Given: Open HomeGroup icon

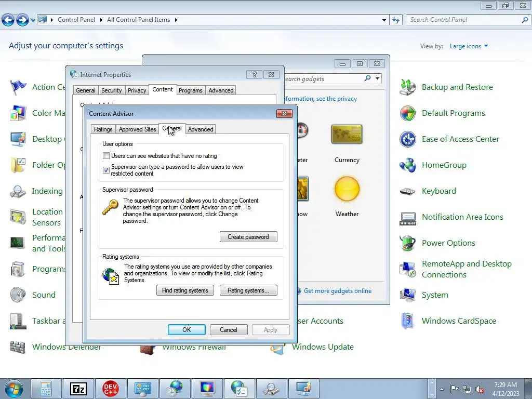Looking at the screenshot, I should point(408,165).
